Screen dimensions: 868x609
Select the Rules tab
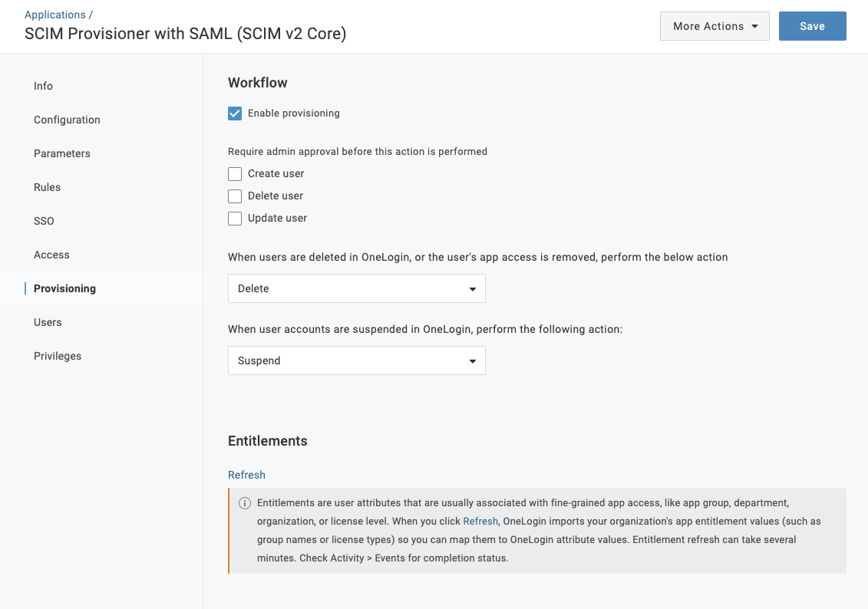[x=47, y=187]
